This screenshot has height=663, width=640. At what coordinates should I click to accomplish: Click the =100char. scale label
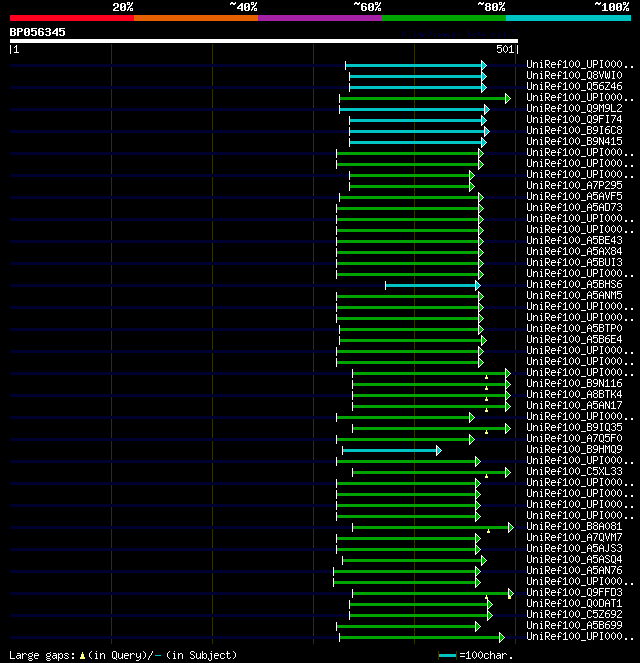(x=486, y=655)
